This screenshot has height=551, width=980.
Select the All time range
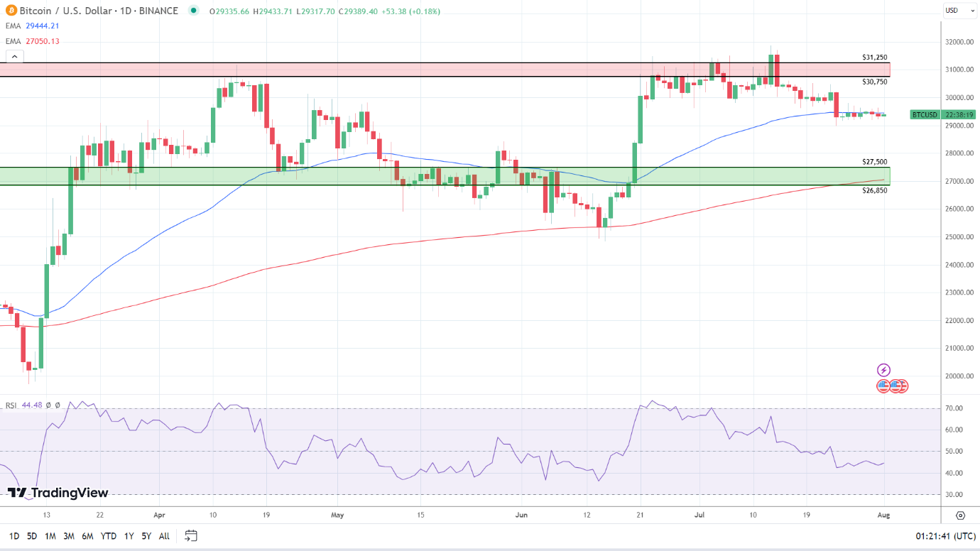pos(164,536)
